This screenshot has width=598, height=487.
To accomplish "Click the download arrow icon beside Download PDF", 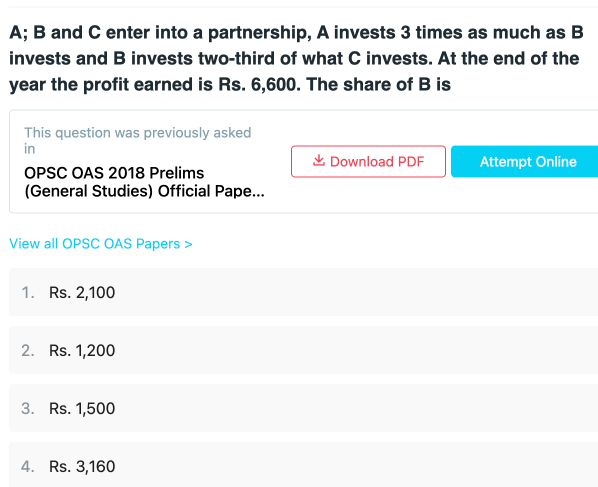I will pos(319,161).
